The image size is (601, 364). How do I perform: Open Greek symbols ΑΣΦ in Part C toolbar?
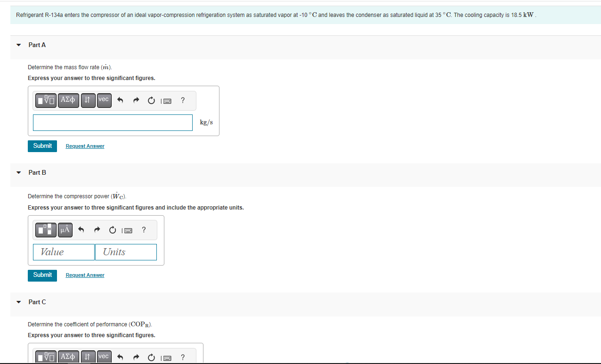click(68, 356)
